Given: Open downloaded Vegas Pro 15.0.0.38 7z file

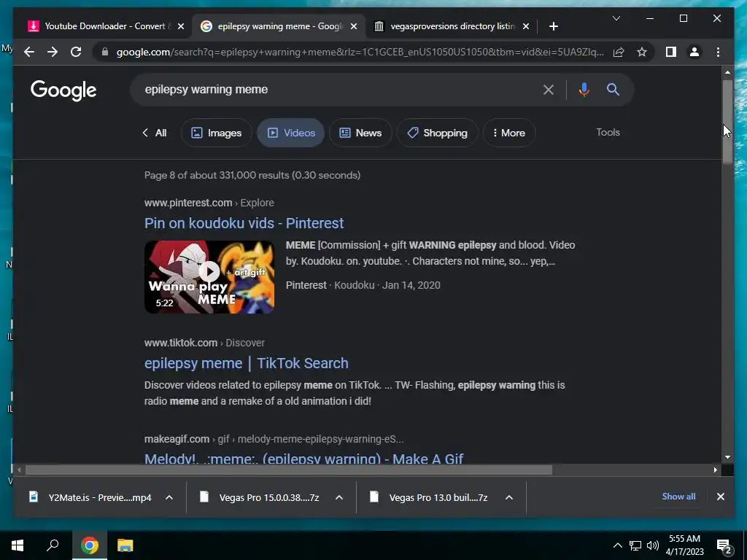Looking at the screenshot, I should (260, 497).
